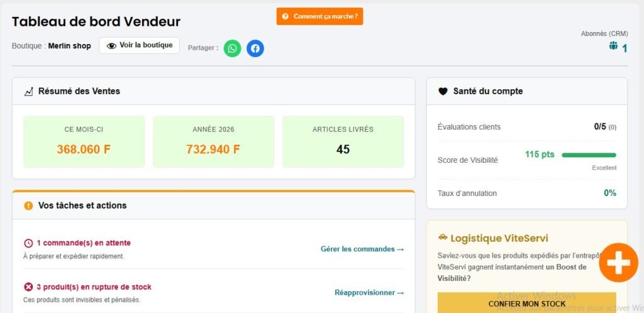644x313 pixels.
Task: Click the sales chart icon beside Résumé des Ventes
Action: tap(28, 92)
